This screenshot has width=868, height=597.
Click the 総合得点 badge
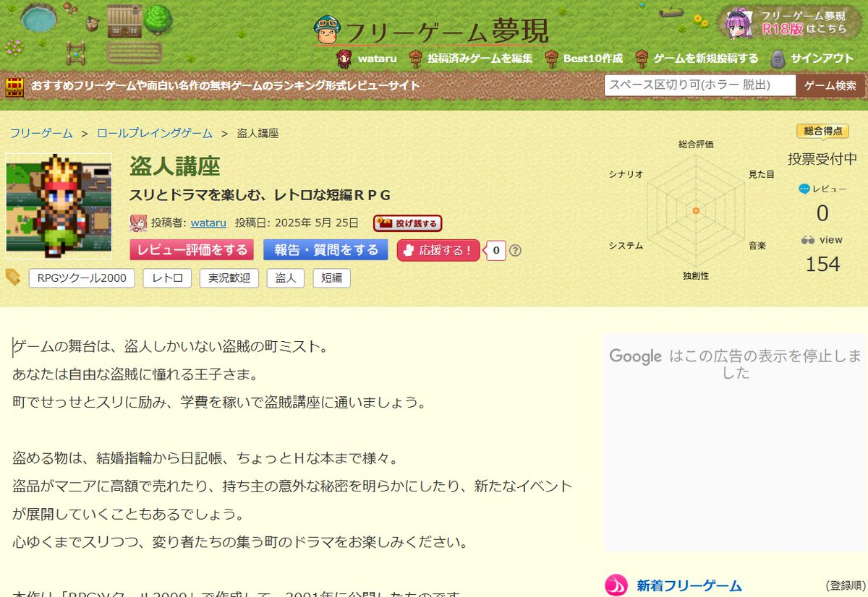coord(823,131)
